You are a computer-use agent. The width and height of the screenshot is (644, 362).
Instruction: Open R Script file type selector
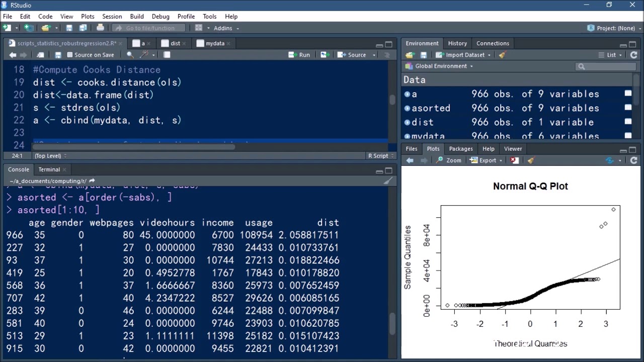pos(380,156)
